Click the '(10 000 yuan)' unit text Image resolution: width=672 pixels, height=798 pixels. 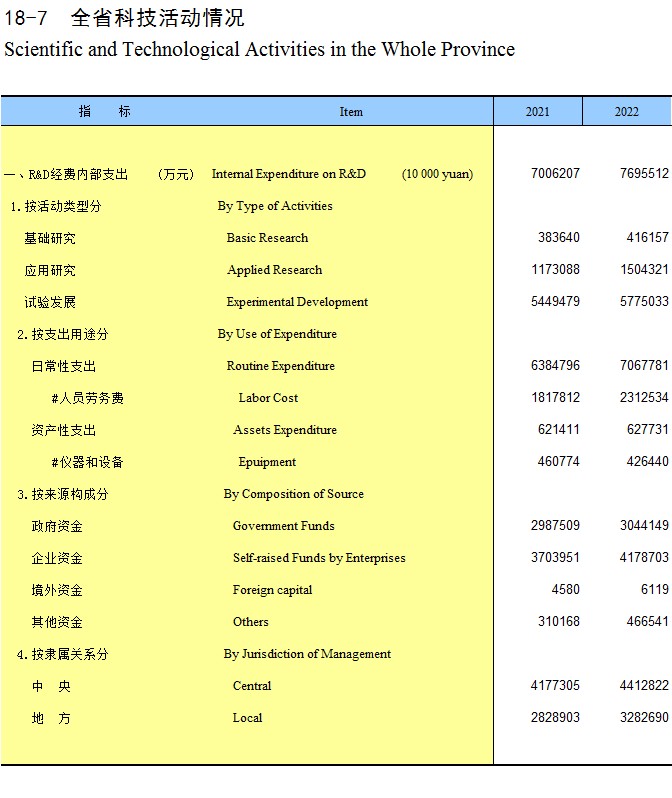tap(437, 174)
